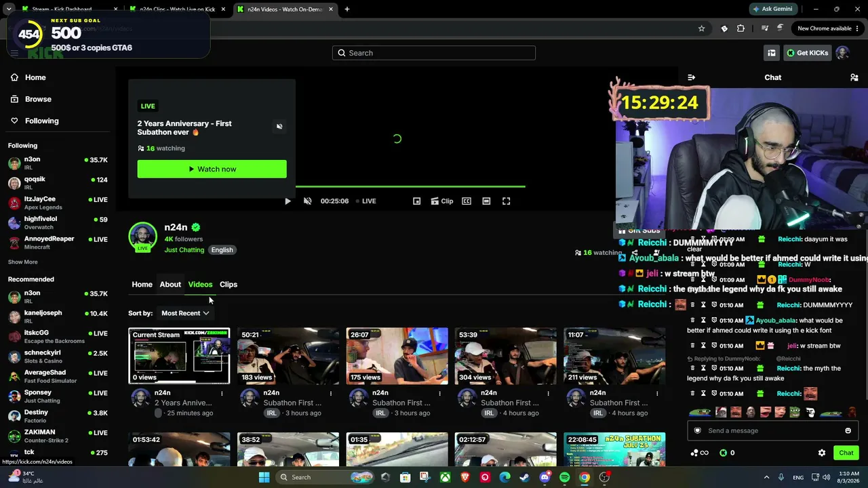Show hidden system tray icons

[766, 477]
